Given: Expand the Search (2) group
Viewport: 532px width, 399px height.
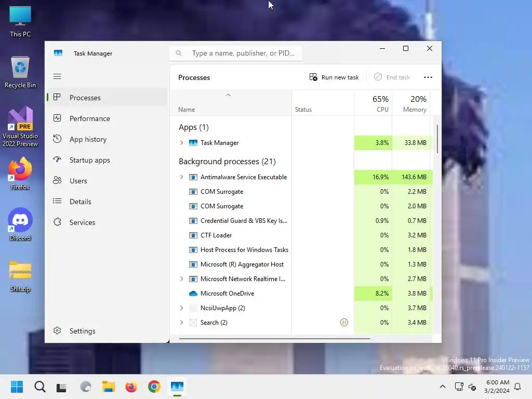Looking at the screenshot, I should 181,322.
